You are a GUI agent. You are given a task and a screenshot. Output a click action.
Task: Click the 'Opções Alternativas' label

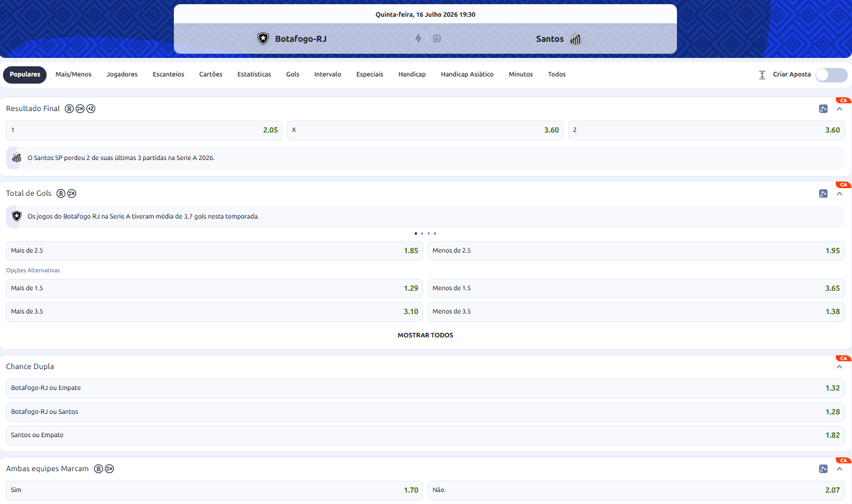[x=33, y=271]
